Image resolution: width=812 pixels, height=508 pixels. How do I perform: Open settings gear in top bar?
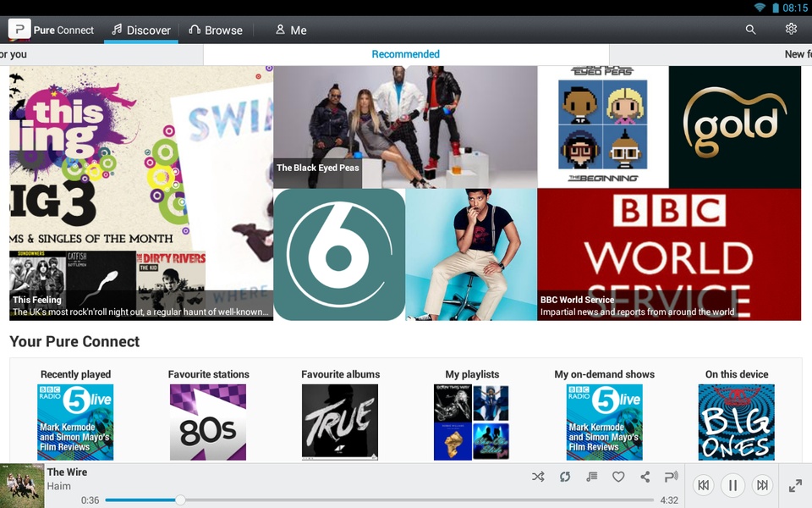point(791,29)
